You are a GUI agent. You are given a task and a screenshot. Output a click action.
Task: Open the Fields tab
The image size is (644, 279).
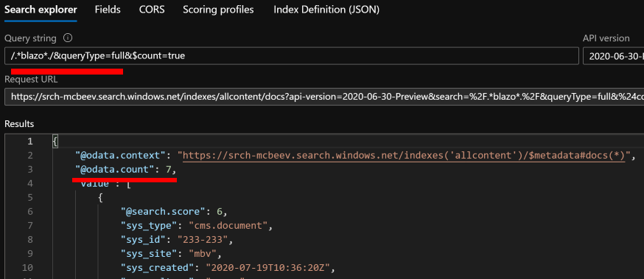point(108,10)
